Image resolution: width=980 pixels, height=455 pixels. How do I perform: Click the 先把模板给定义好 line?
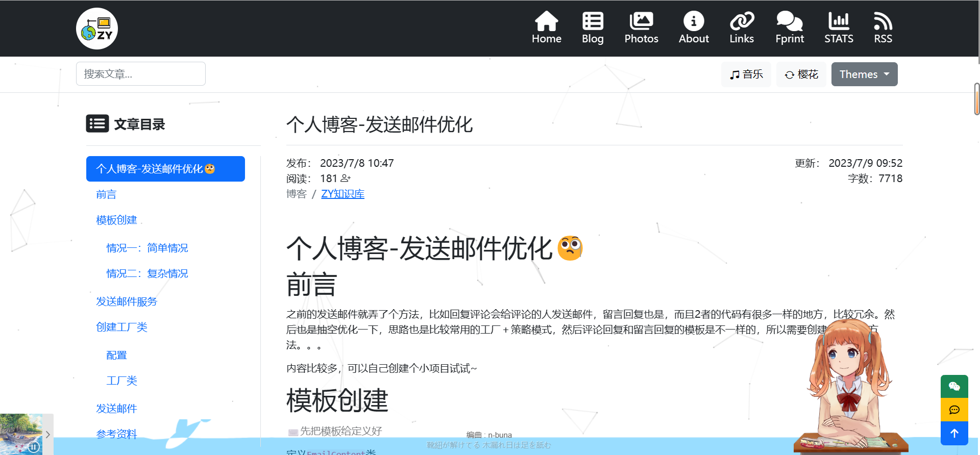(x=341, y=431)
